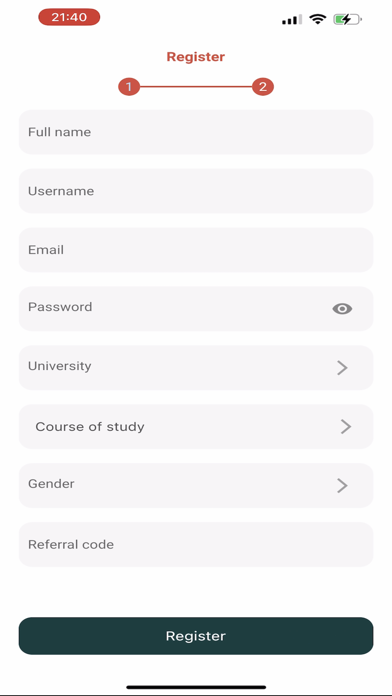Viewport: 392px width, 696px height.
Task: Focus the Username field
Action: coord(196,191)
